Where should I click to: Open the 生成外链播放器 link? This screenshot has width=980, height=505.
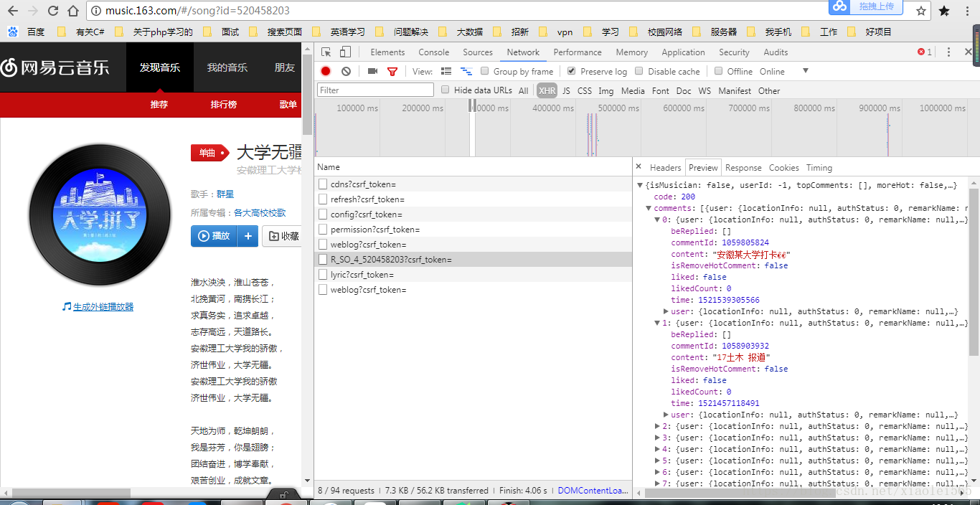point(103,306)
